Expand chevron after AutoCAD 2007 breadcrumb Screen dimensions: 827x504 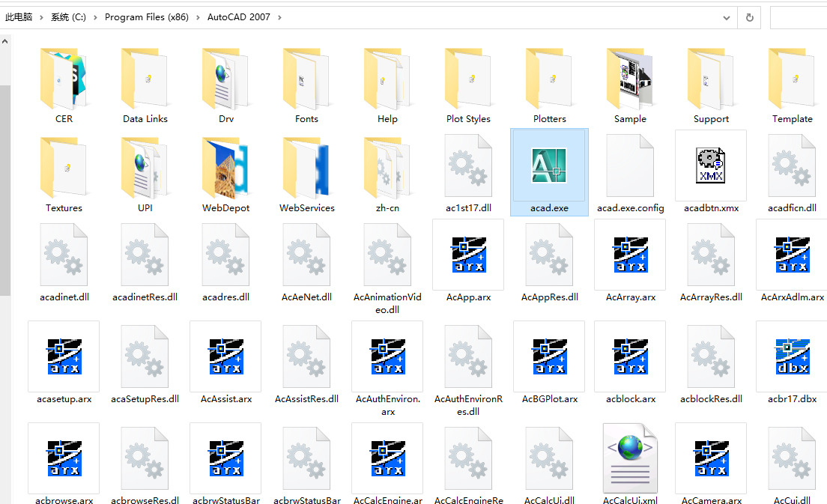tap(279, 17)
